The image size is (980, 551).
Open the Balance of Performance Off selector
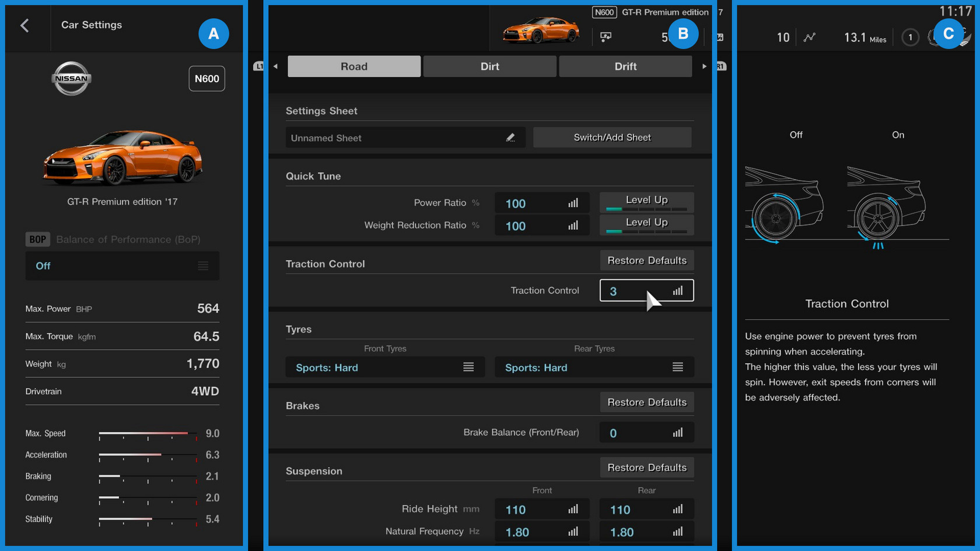point(122,266)
